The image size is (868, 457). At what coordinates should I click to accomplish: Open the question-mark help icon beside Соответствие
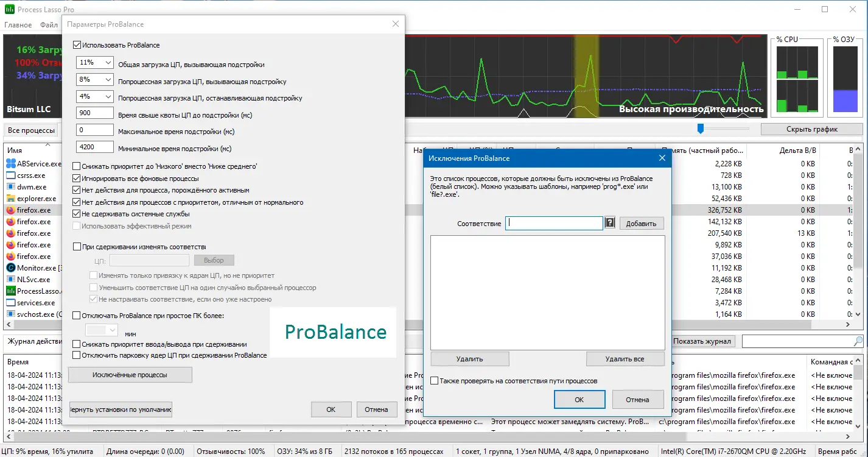610,223
